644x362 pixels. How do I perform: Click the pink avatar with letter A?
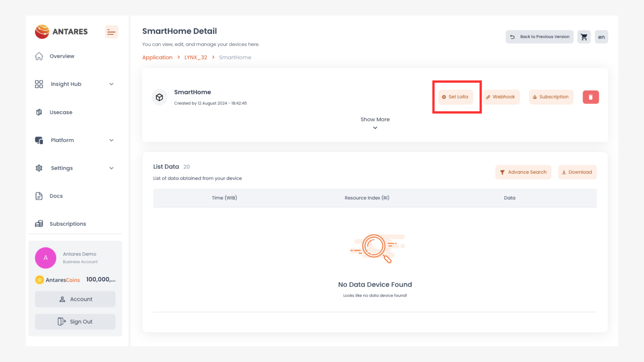pyautogui.click(x=46, y=258)
